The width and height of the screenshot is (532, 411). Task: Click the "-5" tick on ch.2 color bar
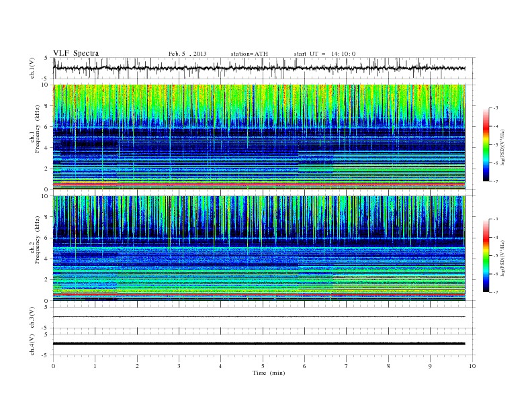pos(496,256)
